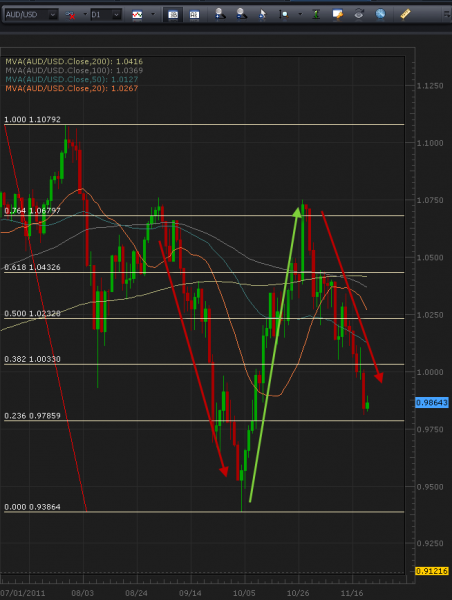452x600 pixels.
Task: Click the 1.1250 price scale label
Action: coord(430,86)
